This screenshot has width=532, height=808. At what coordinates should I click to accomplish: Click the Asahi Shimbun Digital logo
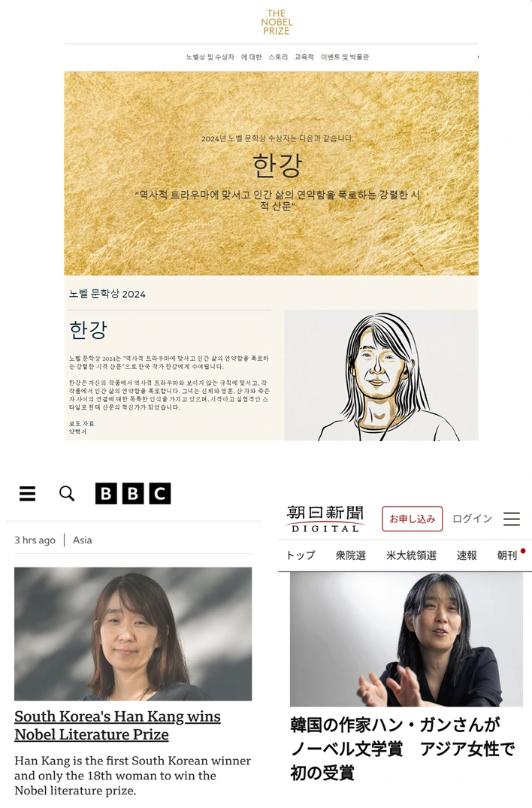click(325, 519)
